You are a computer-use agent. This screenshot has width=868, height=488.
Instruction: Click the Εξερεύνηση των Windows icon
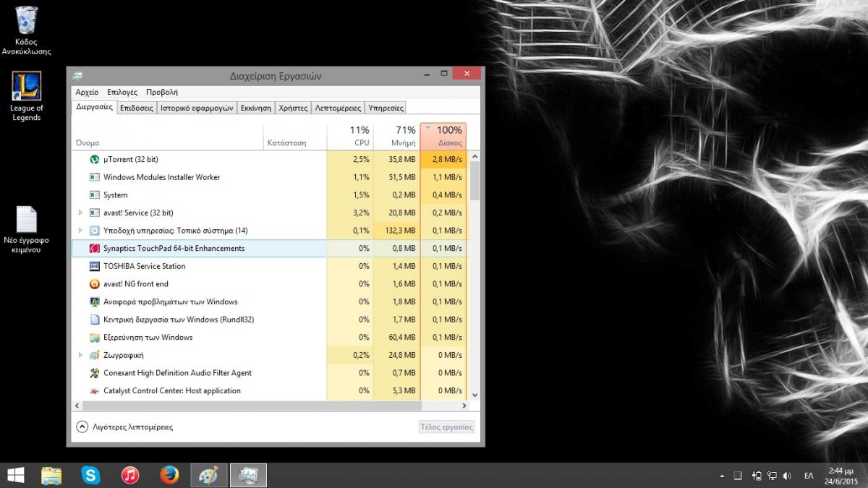[x=94, y=338]
